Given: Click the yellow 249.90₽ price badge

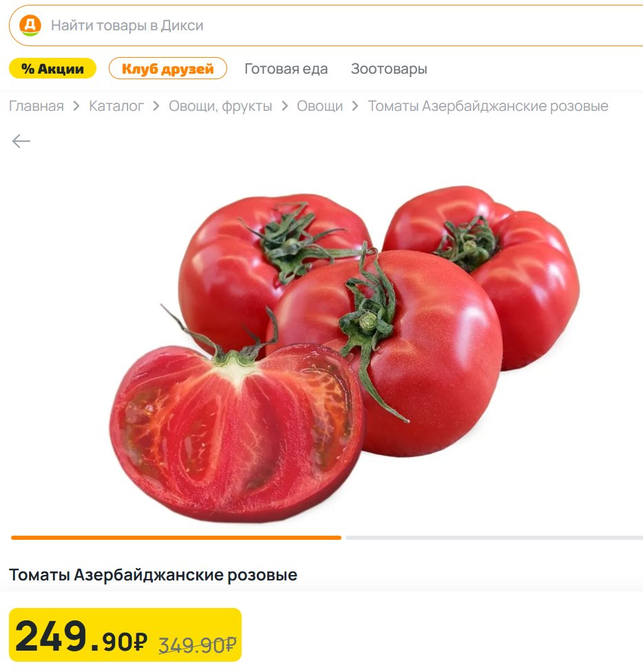Looking at the screenshot, I should [125, 635].
